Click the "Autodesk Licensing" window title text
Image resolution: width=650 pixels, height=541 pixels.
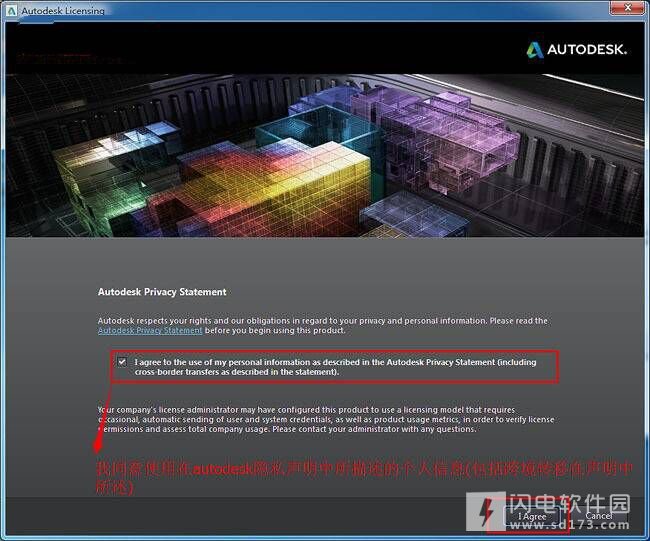(x=63, y=11)
